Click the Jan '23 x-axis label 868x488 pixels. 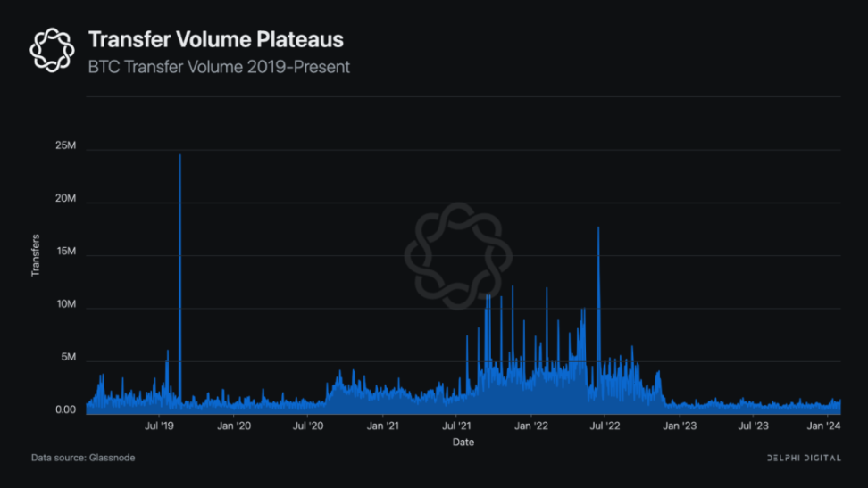[680, 426]
